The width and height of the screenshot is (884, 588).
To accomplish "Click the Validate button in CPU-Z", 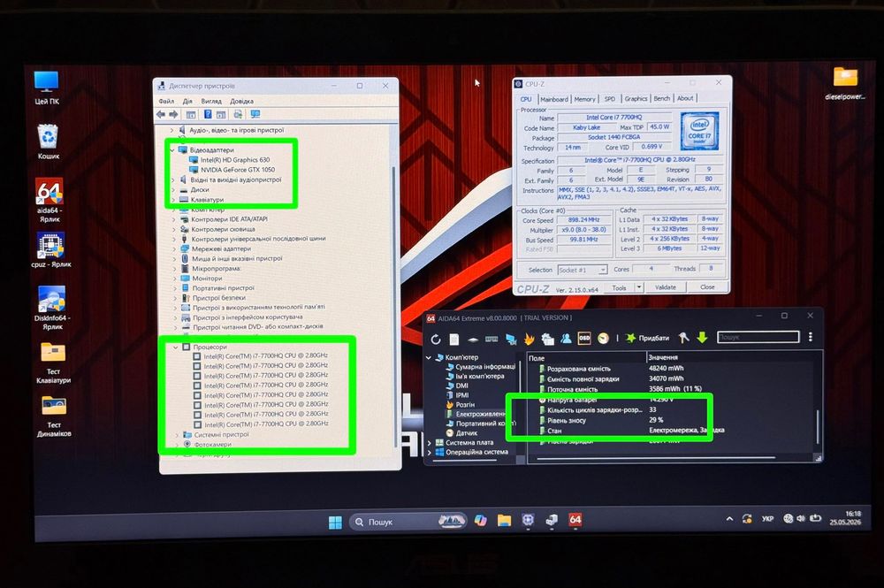I will click(x=666, y=287).
